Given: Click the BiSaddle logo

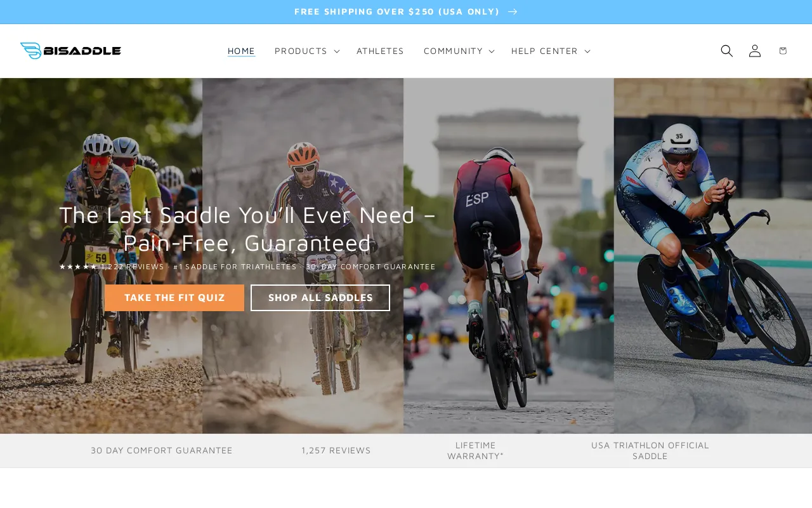Looking at the screenshot, I should [x=70, y=51].
